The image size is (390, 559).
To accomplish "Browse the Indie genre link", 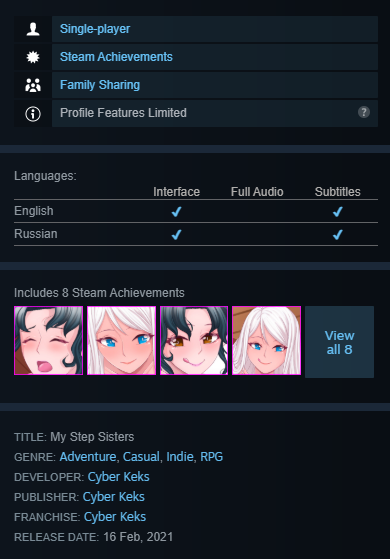I will click(x=180, y=457).
